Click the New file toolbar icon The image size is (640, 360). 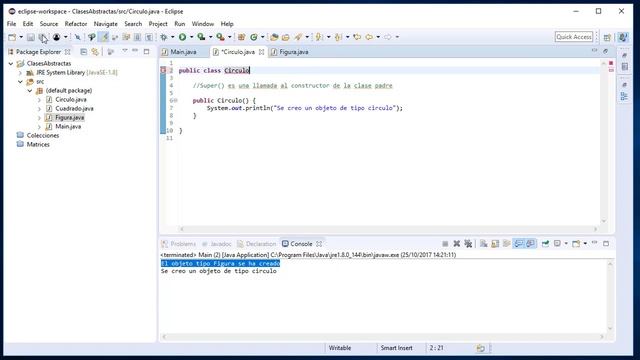(12, 37)
